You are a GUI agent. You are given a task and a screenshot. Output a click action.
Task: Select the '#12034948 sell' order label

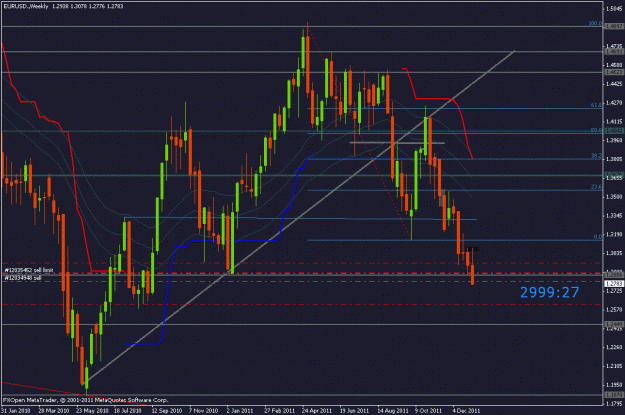click(23, 278)
